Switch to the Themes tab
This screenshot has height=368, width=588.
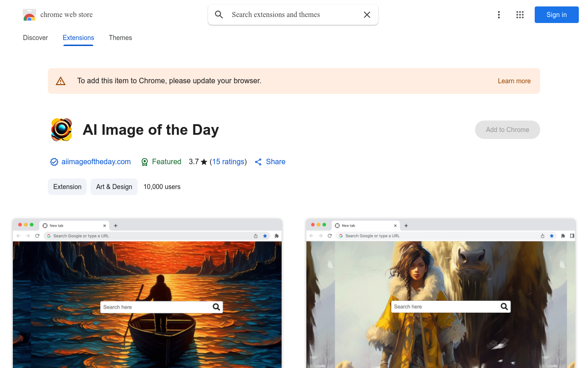(x=120, y=38)
